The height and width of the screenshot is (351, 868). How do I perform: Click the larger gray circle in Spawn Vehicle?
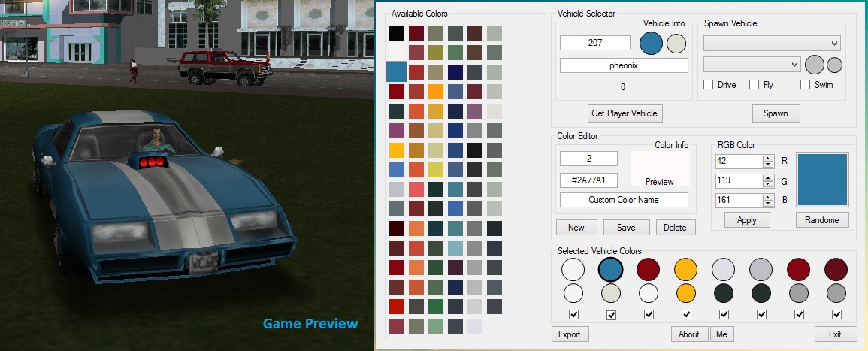[815, 65]
